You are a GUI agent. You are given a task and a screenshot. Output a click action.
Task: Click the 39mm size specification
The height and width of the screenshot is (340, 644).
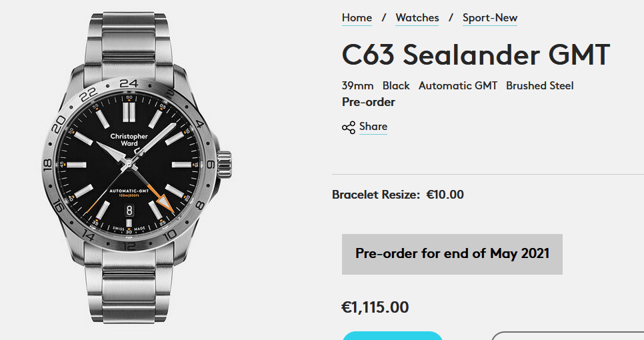357,86
